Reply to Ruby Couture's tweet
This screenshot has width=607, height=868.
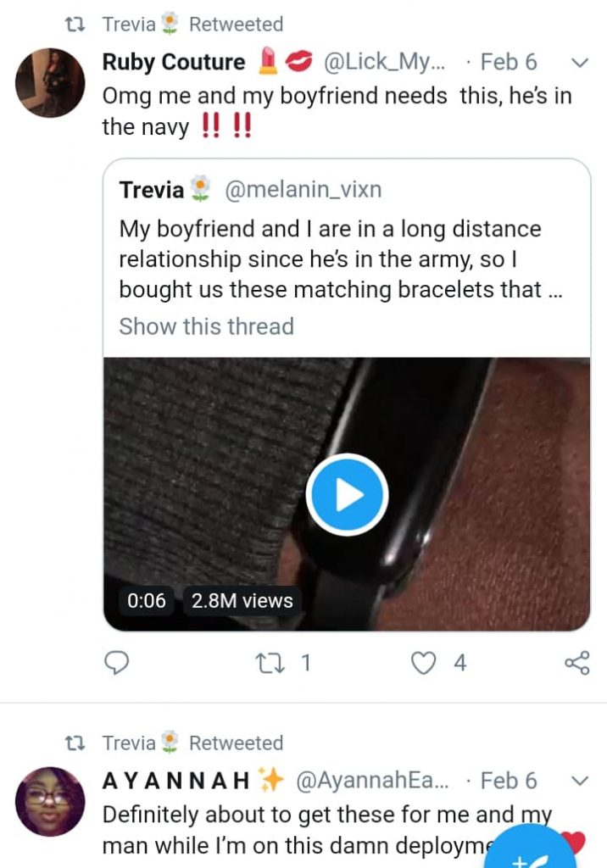116,663
